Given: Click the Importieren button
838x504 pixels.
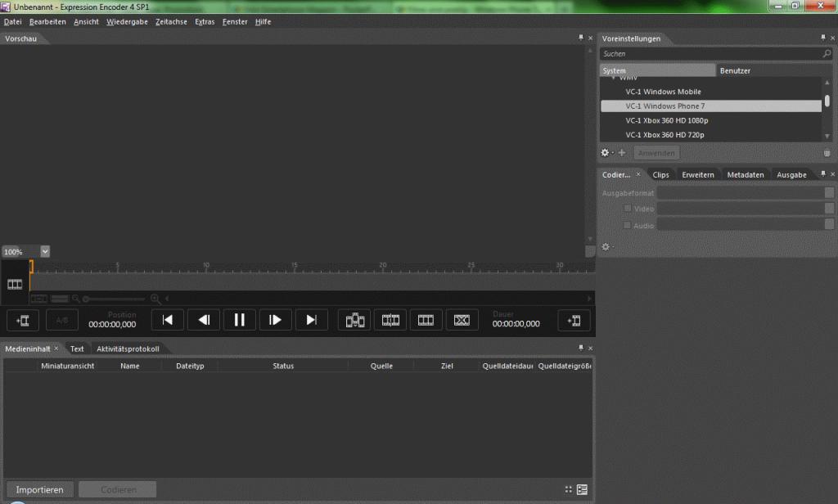Looking at the screenshot, I should coord(39,489).
